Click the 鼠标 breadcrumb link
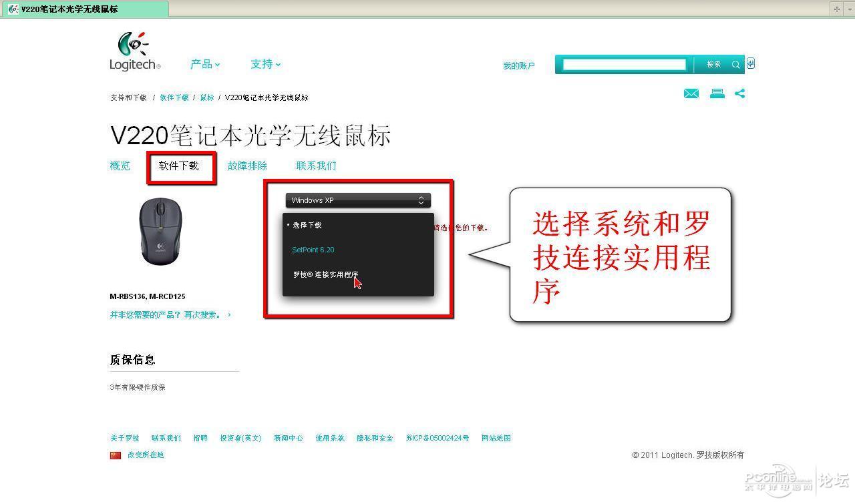 click(x=207, y=97)
